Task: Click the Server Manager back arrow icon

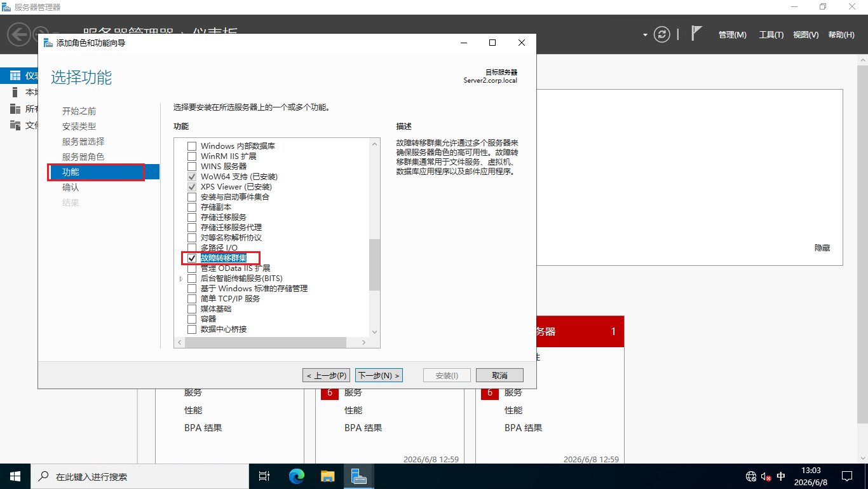Action: pyautogui.click(x=19, y=34)
